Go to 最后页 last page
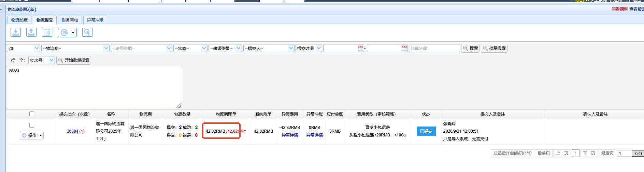Viewport: 644px width, 172px height. 607,153
